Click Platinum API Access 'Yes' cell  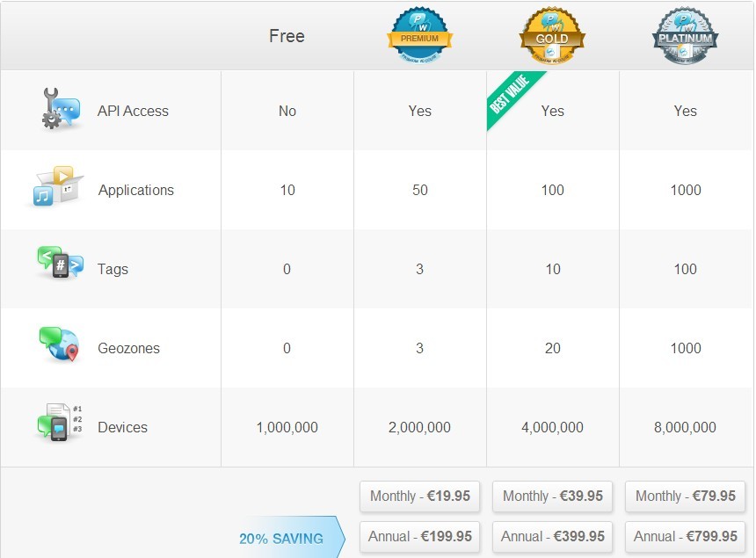pyautogui.click(x=685, y=111)
